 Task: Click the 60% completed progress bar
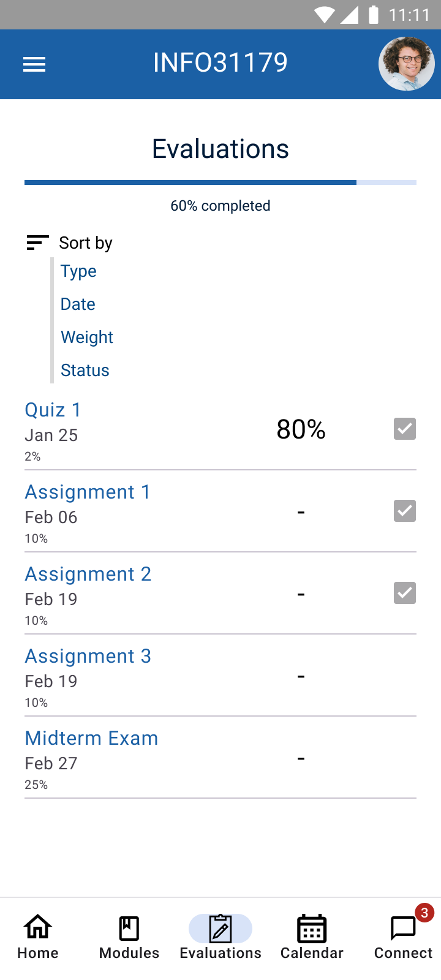pos(221,183)
